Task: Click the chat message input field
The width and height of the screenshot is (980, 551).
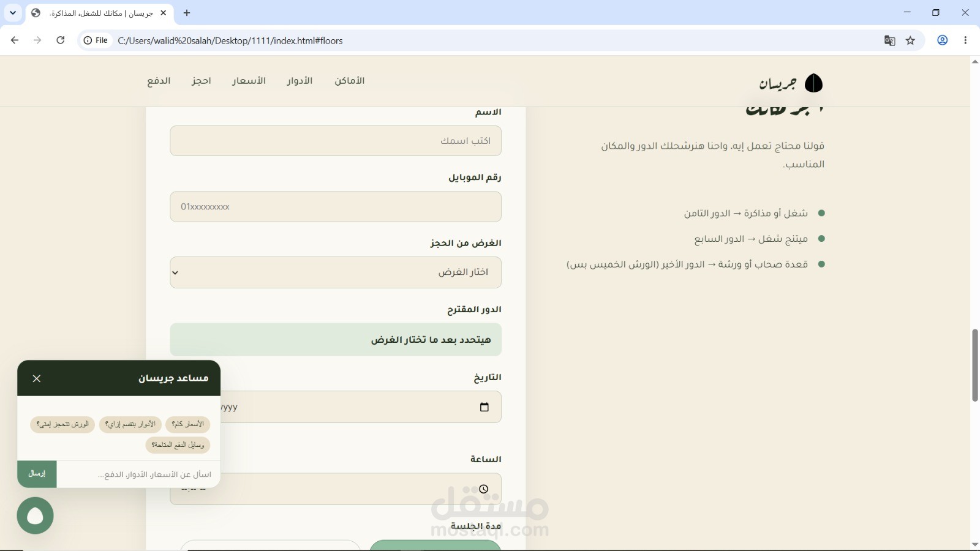Action: click(x=138, y=474)
